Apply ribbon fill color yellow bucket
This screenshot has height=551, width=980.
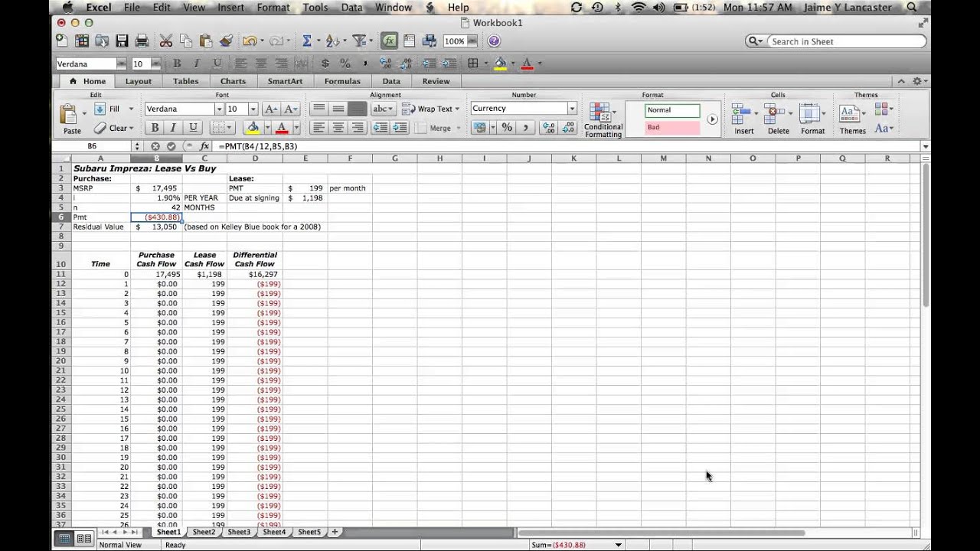click(253, 128)
